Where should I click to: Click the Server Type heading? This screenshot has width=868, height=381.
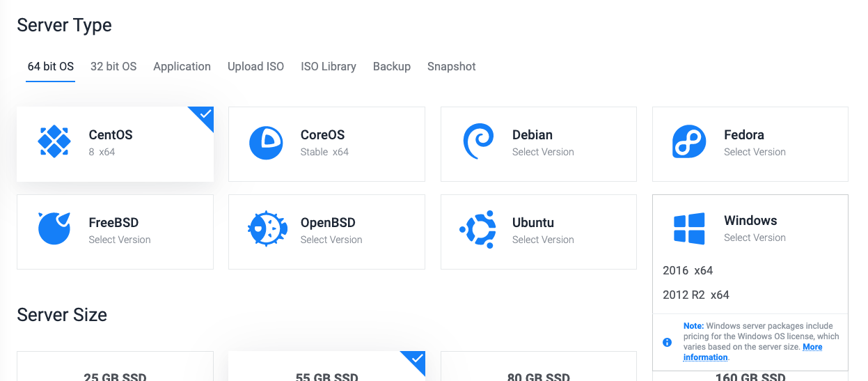click(64, 26)
